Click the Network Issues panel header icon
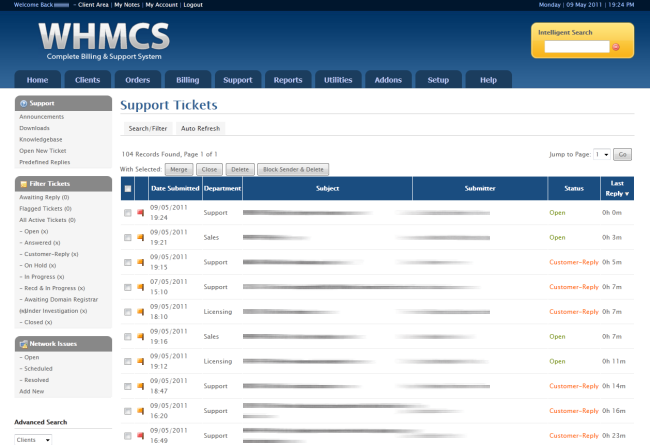The image size is (650, 445). click(x=24, y=344)
